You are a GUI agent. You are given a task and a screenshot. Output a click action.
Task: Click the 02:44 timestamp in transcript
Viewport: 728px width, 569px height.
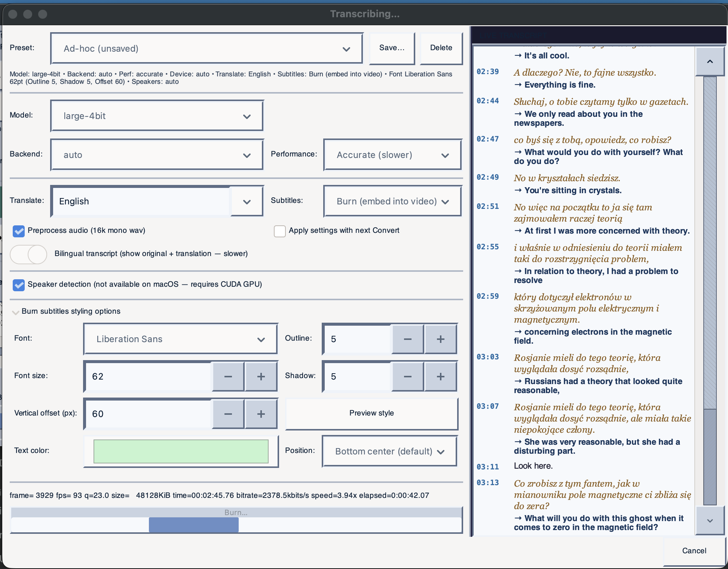[487, 101]
